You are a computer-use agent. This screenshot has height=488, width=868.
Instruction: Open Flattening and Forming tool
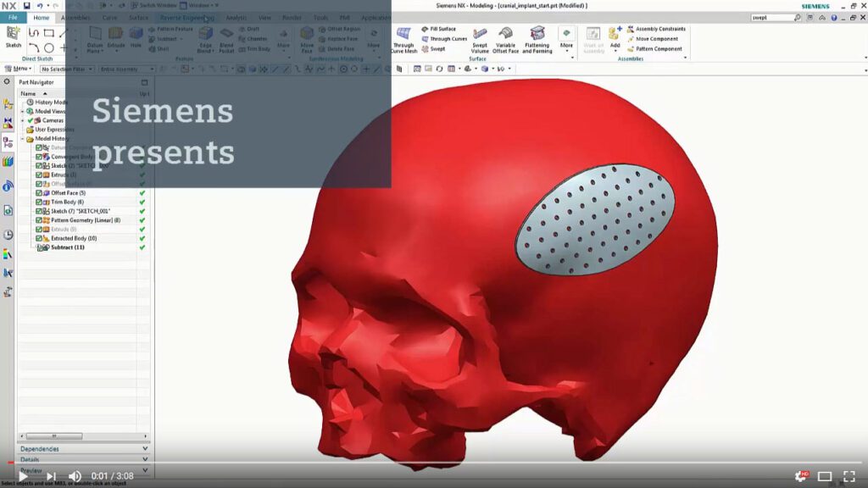pyautogui.click(x=537, y=40)
